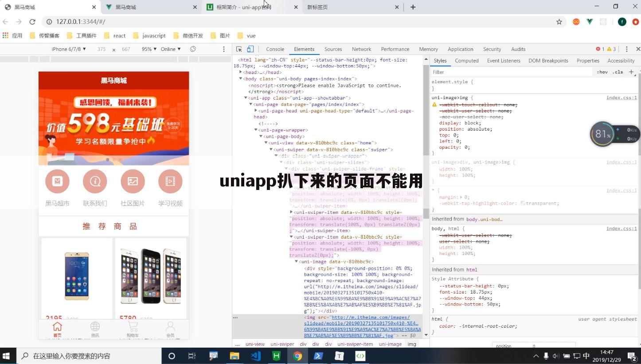This screenshot has width=641, height=364.
Task: Open the index.css:1 link for uni-image>img
Action: tap(621, 98)
